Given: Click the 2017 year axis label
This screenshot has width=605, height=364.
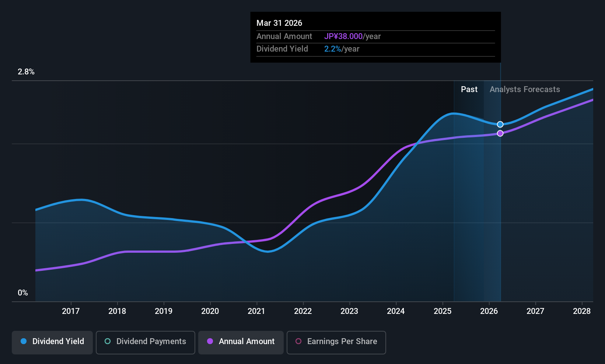Looking at the screenshot, I should click(x=71, y=311).
